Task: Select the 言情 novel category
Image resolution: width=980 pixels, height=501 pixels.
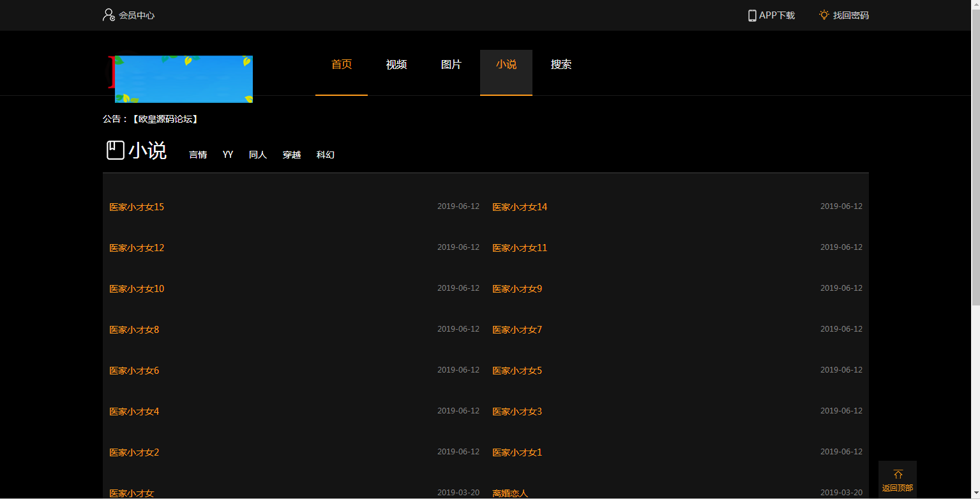Action: click(x=198, y=154)
